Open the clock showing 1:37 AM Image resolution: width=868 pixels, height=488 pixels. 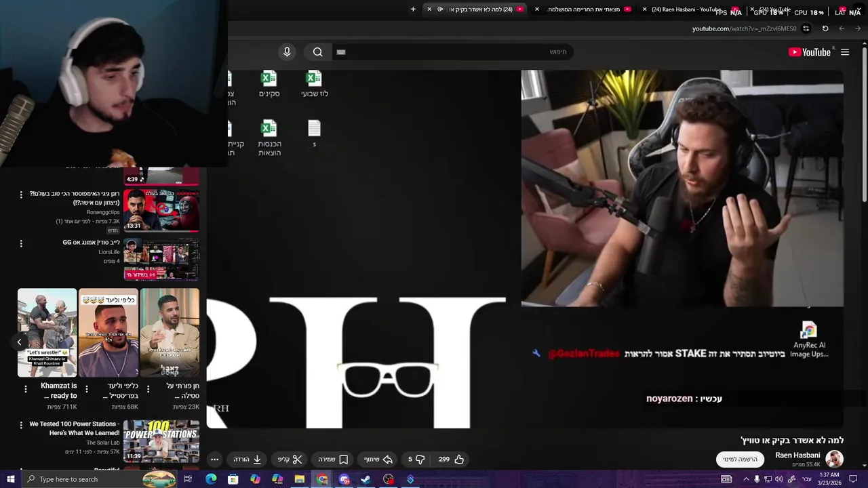(829, 479)
